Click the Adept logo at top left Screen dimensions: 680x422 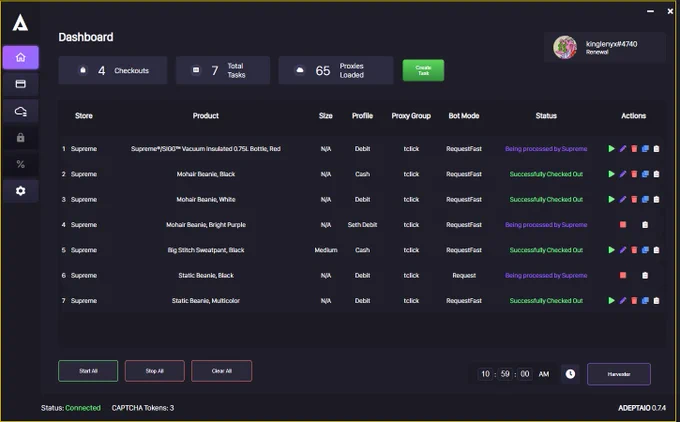coord(20,23)
